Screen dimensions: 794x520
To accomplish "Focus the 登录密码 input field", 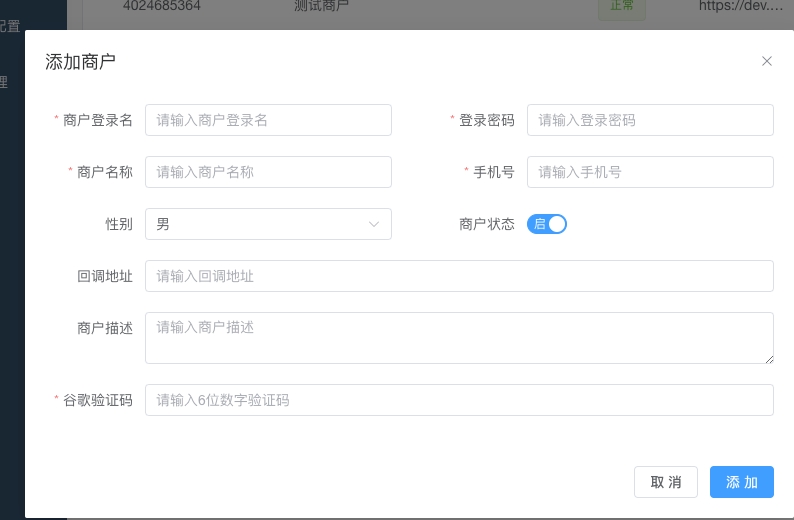I will point(650,120).
